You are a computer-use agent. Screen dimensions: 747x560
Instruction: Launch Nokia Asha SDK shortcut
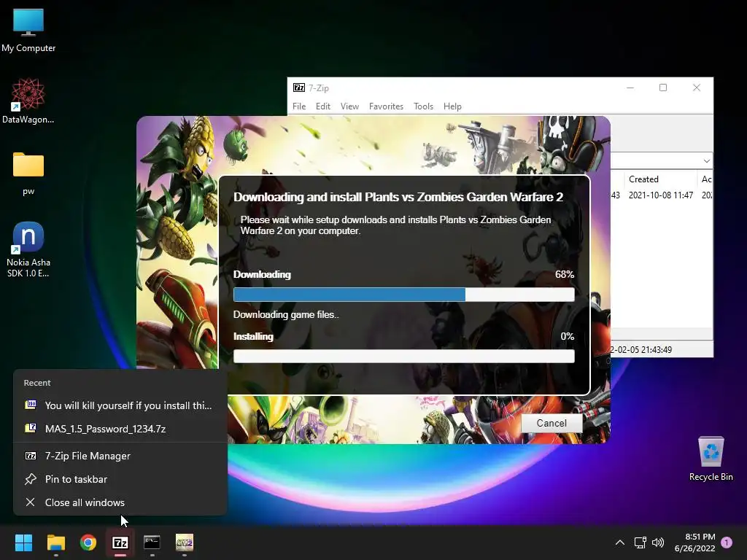pos(28,249)
